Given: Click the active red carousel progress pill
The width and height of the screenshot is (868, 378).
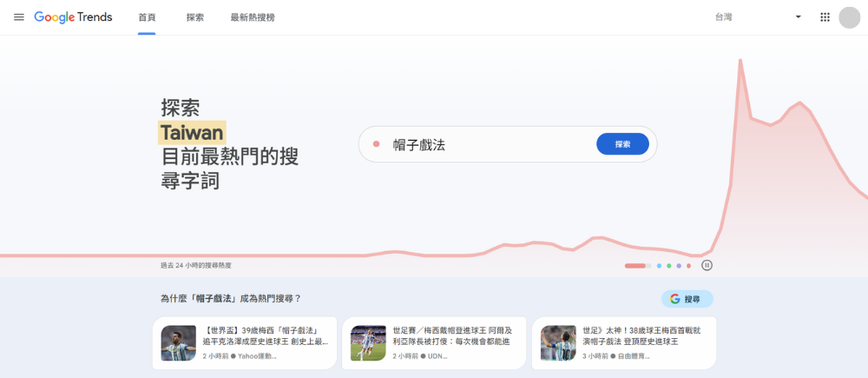Looking at the screenshot, I should tap(638, 266).
